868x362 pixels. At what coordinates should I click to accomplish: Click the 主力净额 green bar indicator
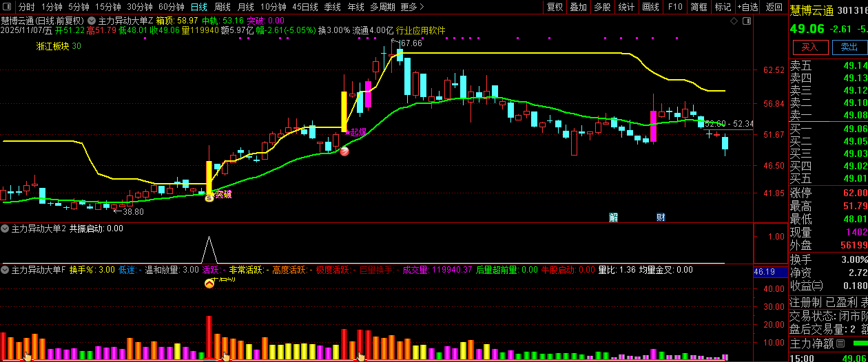pos(860,343)
